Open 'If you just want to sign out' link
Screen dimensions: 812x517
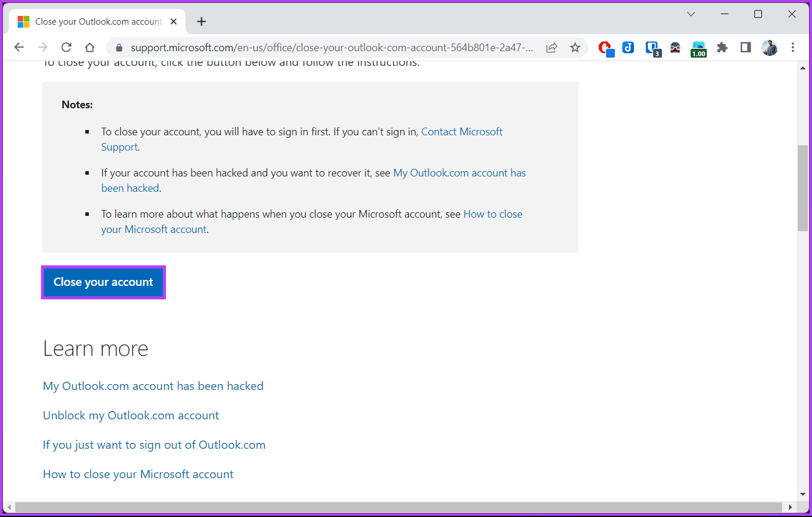click(x=154, y=445)
